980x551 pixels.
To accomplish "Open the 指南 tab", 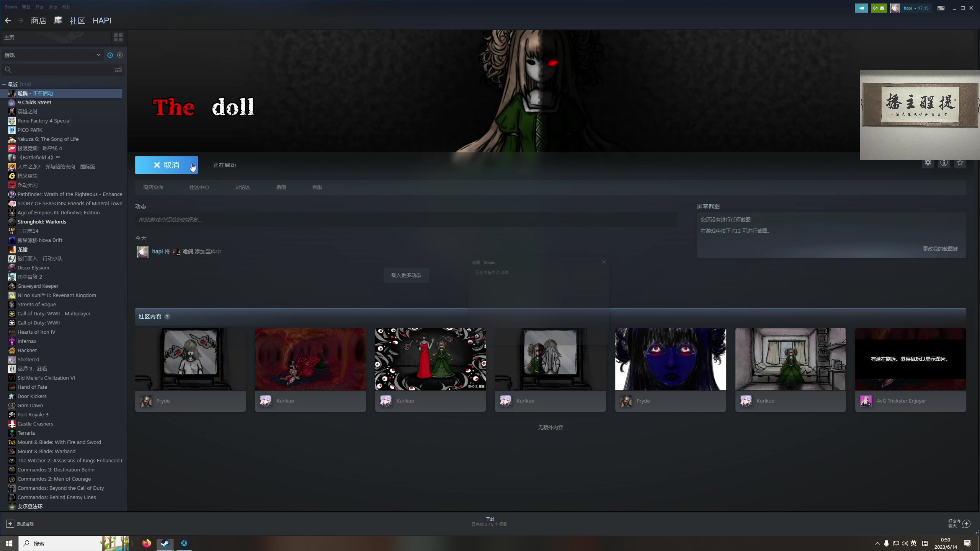I will 281,187.
